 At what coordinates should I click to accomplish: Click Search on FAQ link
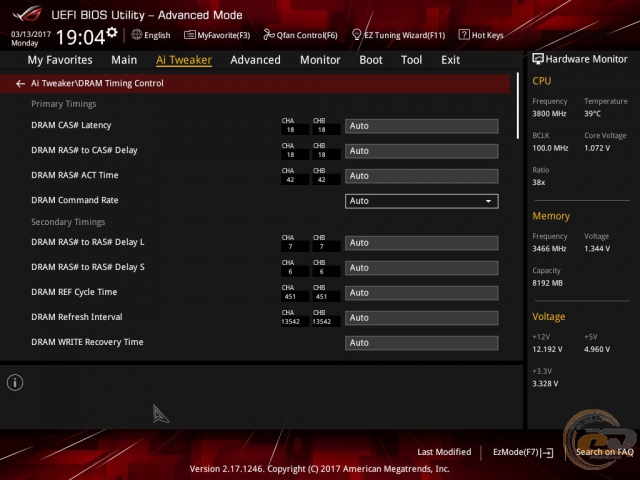tap(604, 452)
